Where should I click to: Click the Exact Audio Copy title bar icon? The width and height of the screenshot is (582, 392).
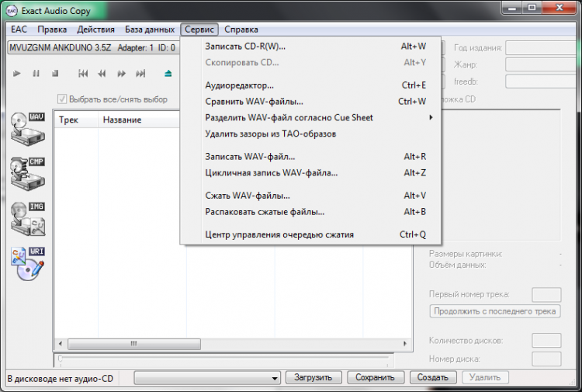(12, 11)
